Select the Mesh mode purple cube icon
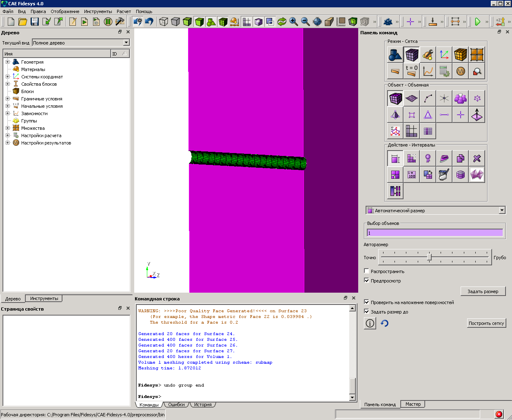 coord(412,55)
